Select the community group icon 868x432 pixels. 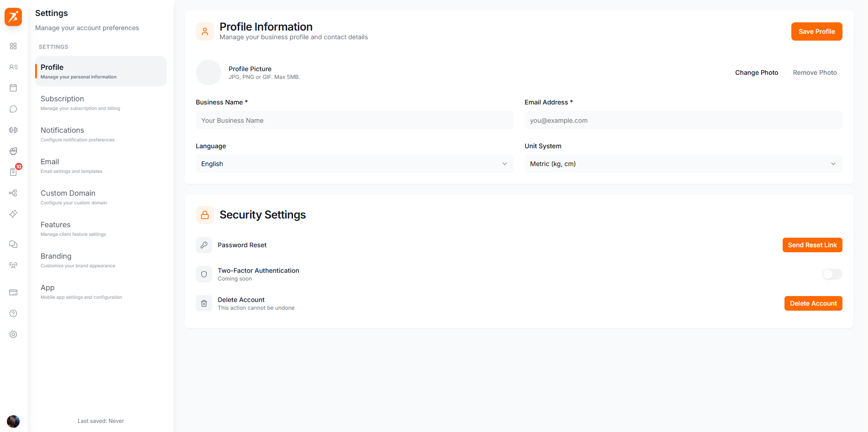pos(13,265)
